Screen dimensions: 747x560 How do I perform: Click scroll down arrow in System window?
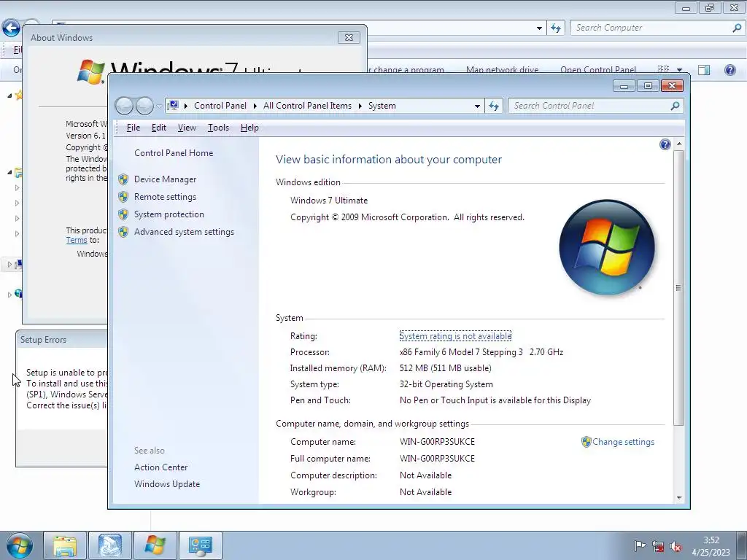pos(679,498)
